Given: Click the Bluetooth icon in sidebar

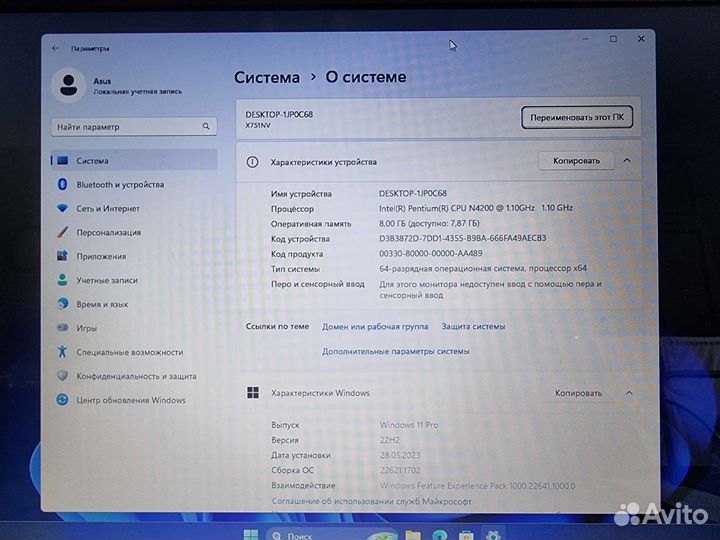Looking at the screenshot, I should (x=62, y=185).
